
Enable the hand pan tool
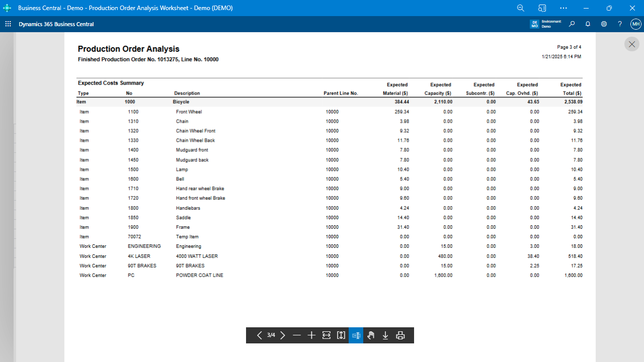pos(371,335)
